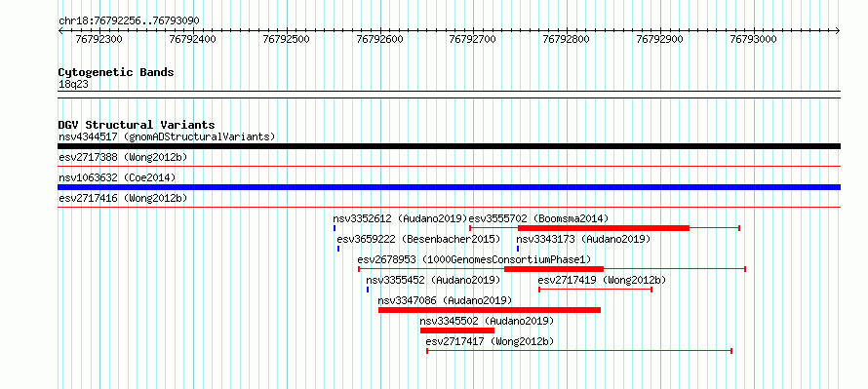Select the black nsv4344517 variant bar
The width and height of the screenshot is (868, 389).
pos(449,146)
